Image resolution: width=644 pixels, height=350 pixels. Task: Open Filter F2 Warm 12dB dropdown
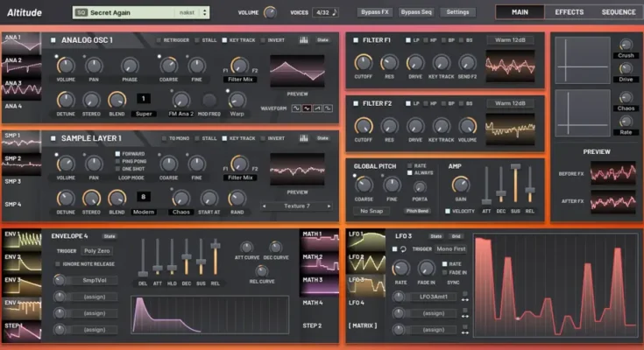coord(510,103)
